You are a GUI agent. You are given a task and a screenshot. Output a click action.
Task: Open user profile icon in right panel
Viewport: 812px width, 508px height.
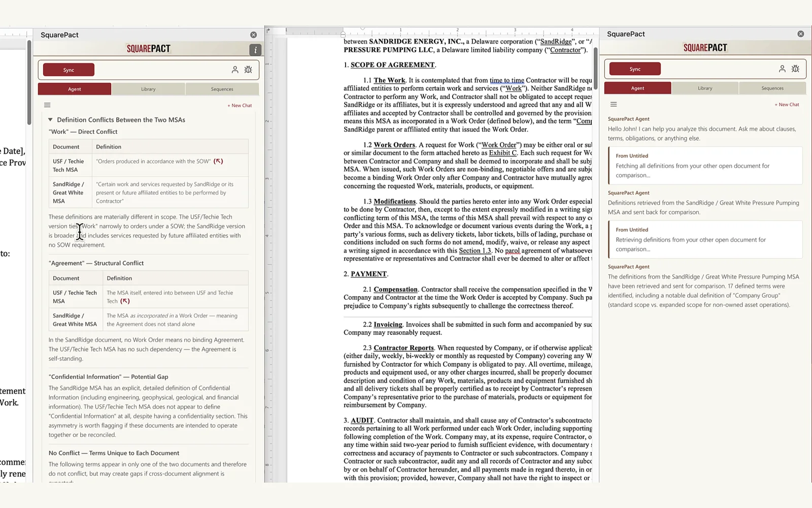pyautogui.click(x=782, y=69)
